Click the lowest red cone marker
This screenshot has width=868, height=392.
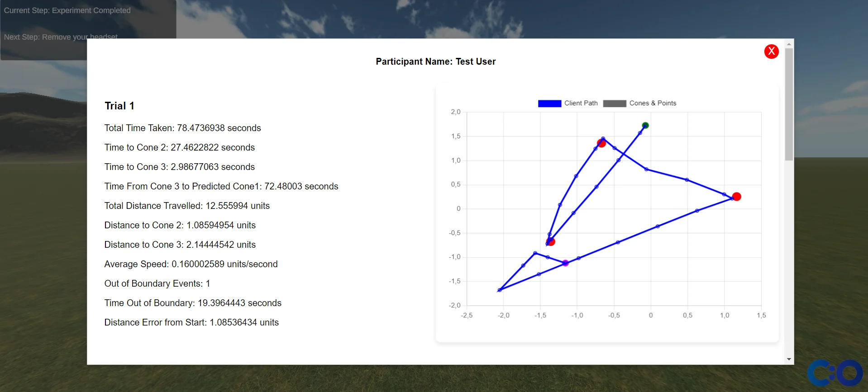click(x=551, y=242)
